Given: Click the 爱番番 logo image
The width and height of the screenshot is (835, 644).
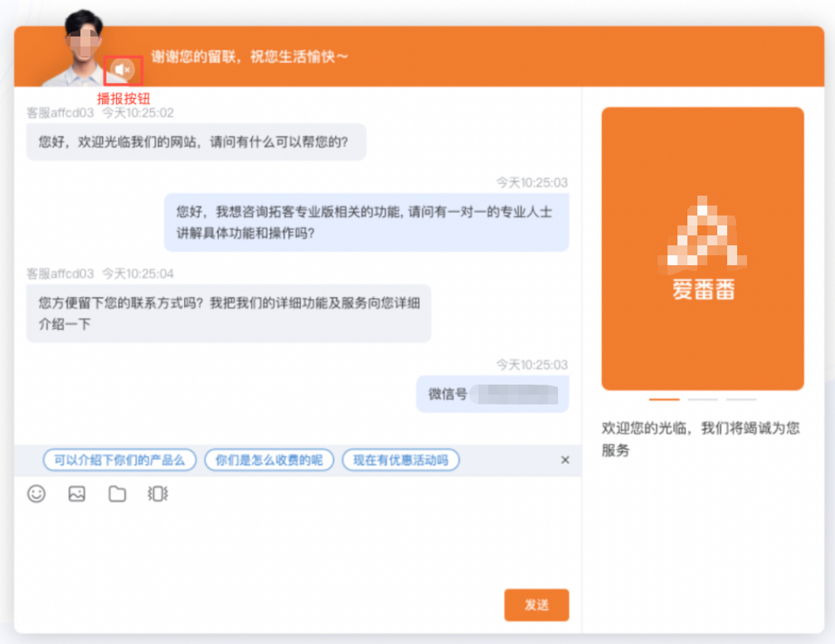Looking at the screenshot, I should coord(702,240).
